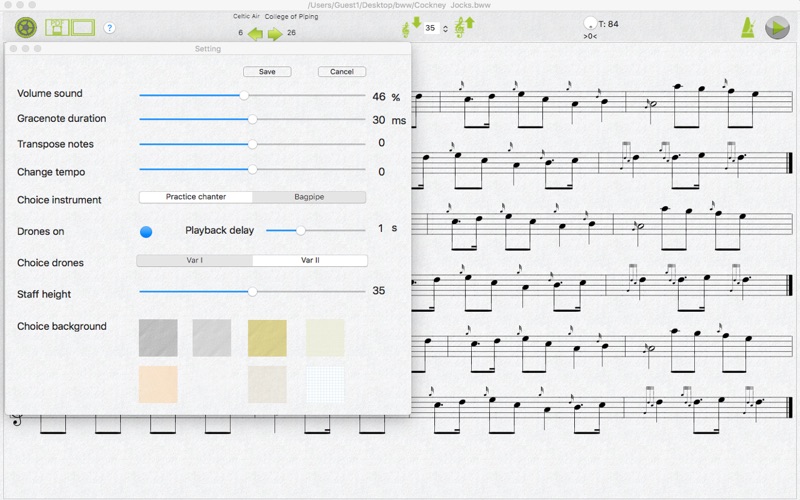Choose Var I drones
Viewport: 800px width, 500px height.
pyautogui.click(x=194, y=260)
